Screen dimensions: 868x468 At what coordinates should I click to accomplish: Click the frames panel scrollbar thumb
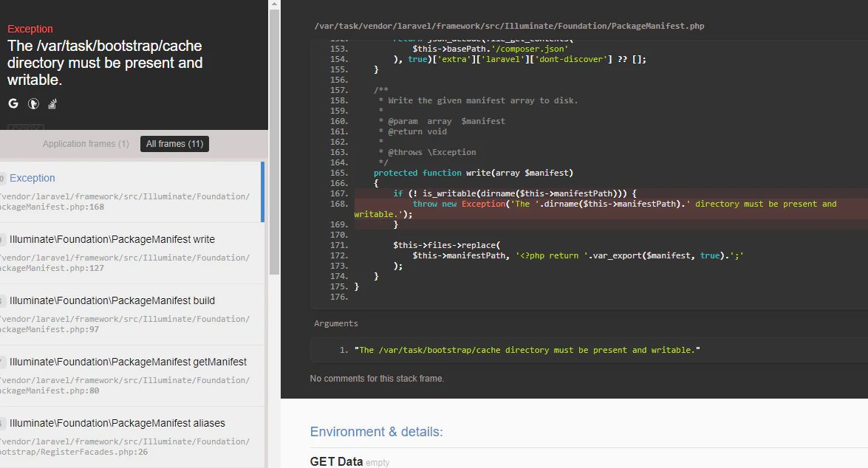click(274, 142)
